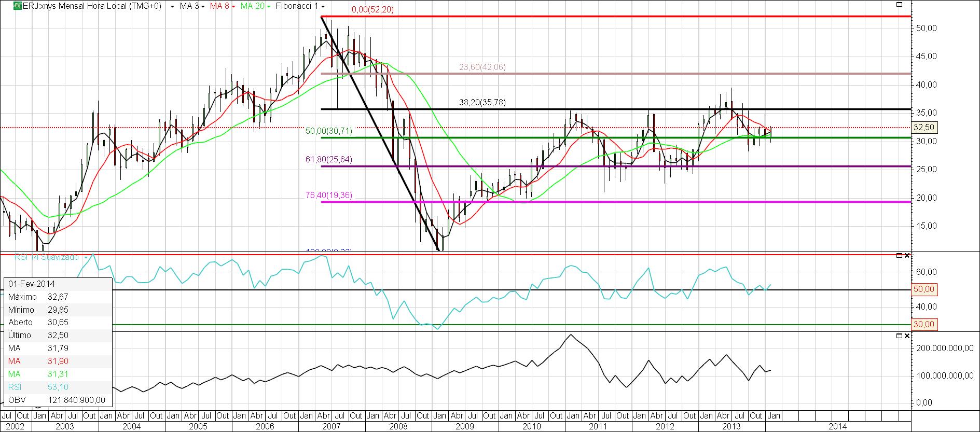Screen dimensions: 980x432
Task: Maximize the main price chart panel
Action: pyautogui.click(x=900, y=4)
